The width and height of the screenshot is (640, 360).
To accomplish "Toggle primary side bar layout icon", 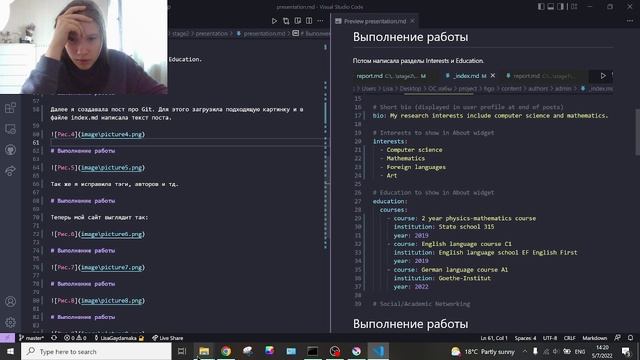I will 541,7.
